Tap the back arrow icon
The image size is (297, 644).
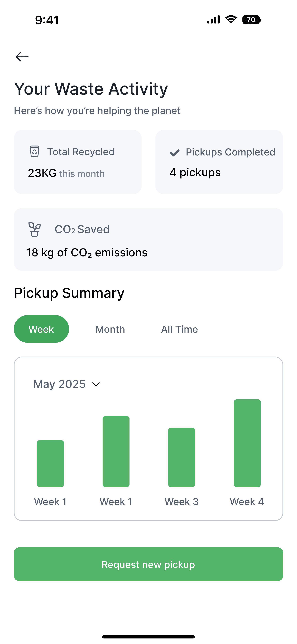pyautogui.click(x=22, y=57)
